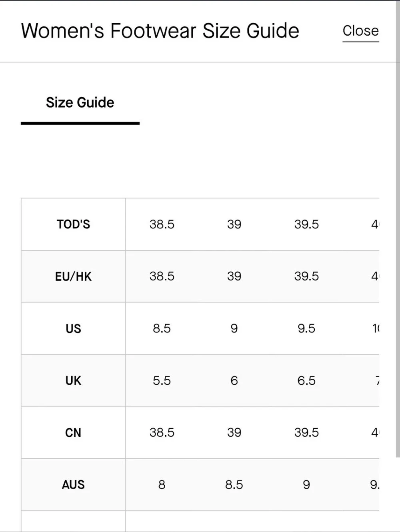Click the EU/HK row header

(x=73, y=276)
